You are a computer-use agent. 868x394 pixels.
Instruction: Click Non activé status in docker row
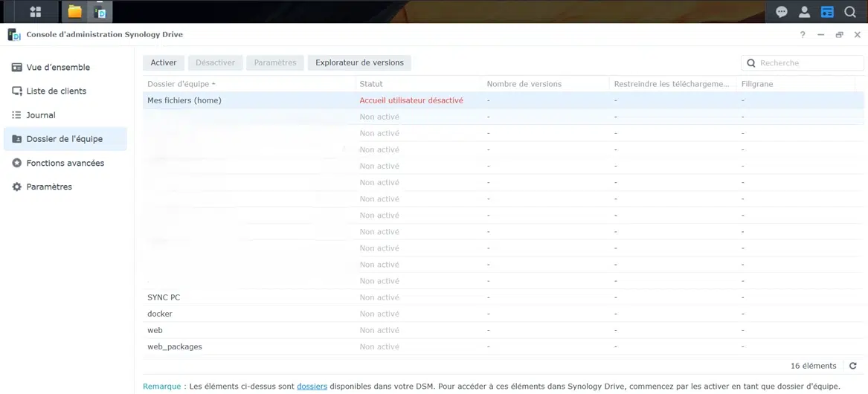coord(379,314)
